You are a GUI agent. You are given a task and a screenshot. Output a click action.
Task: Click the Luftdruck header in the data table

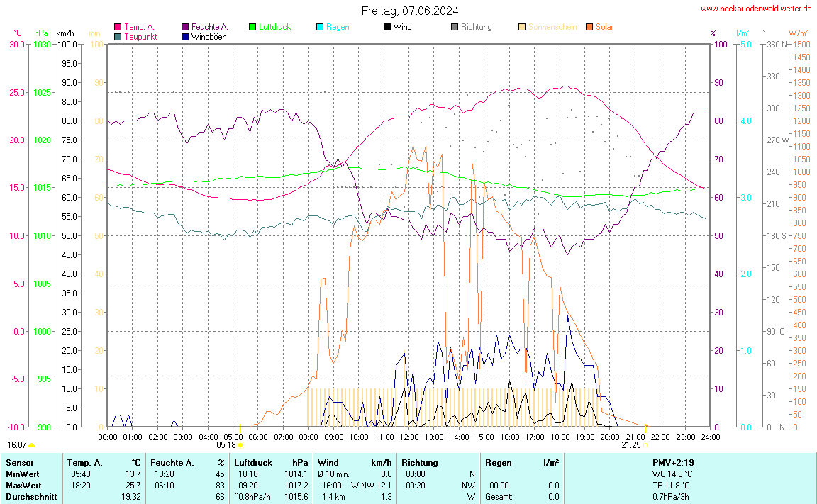coord(253,462)
